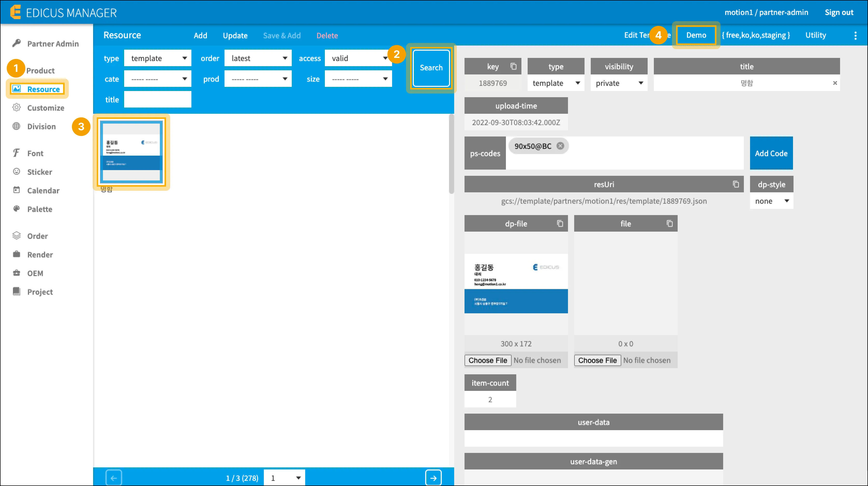Open the Utility menu item
Screen dimensions: 868x486
[x=816, y=35]
